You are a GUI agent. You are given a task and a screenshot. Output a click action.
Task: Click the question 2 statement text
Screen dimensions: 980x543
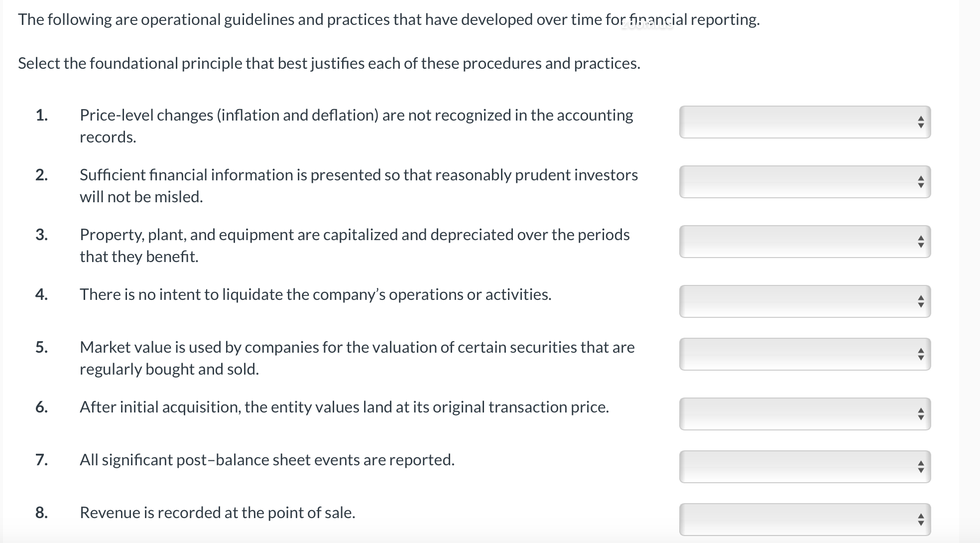click(358, 185)
